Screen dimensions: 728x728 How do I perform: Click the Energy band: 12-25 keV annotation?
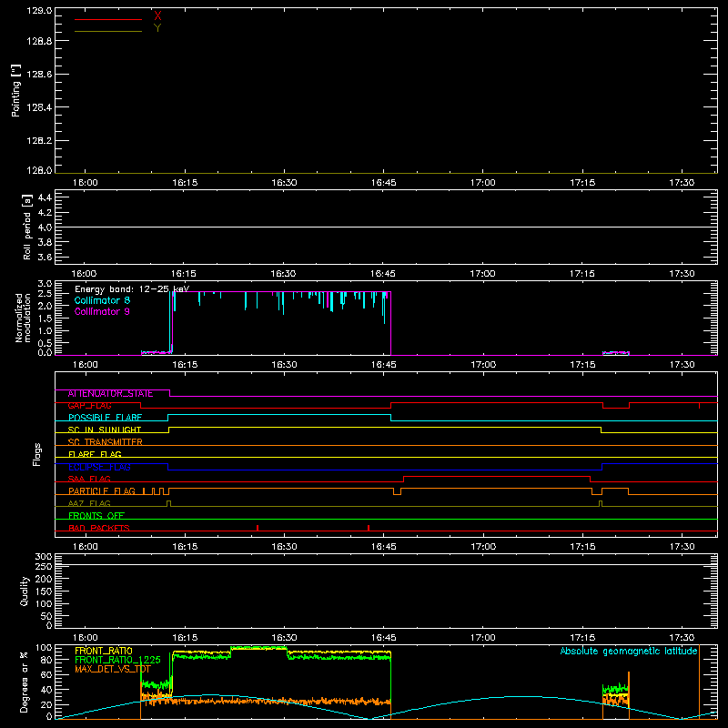click(x=132, y=289)
